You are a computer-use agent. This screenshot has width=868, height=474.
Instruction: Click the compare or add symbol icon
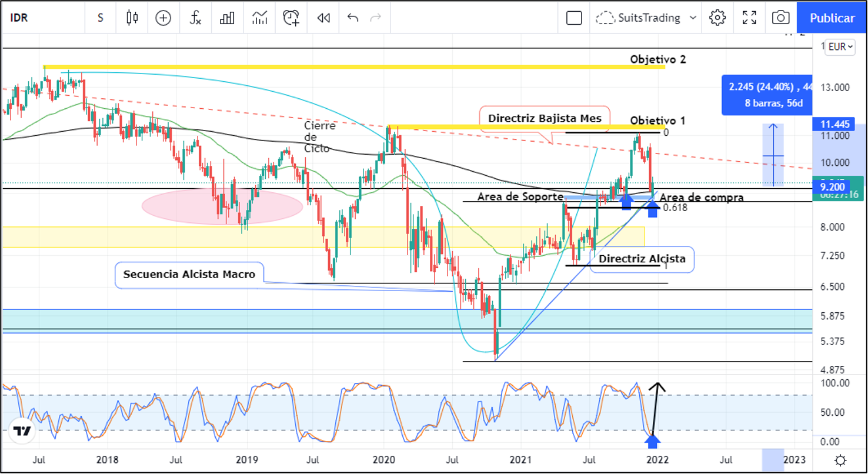[163, 18]
